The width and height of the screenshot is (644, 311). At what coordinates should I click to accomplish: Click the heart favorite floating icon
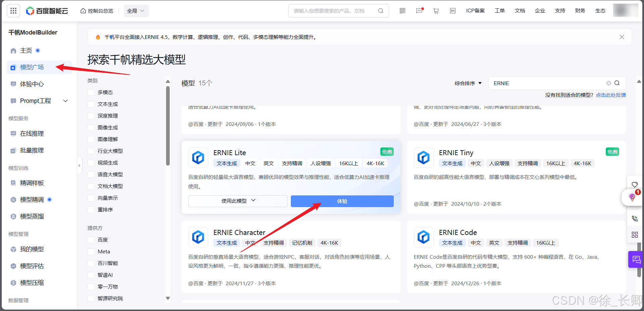pos(635,184)
